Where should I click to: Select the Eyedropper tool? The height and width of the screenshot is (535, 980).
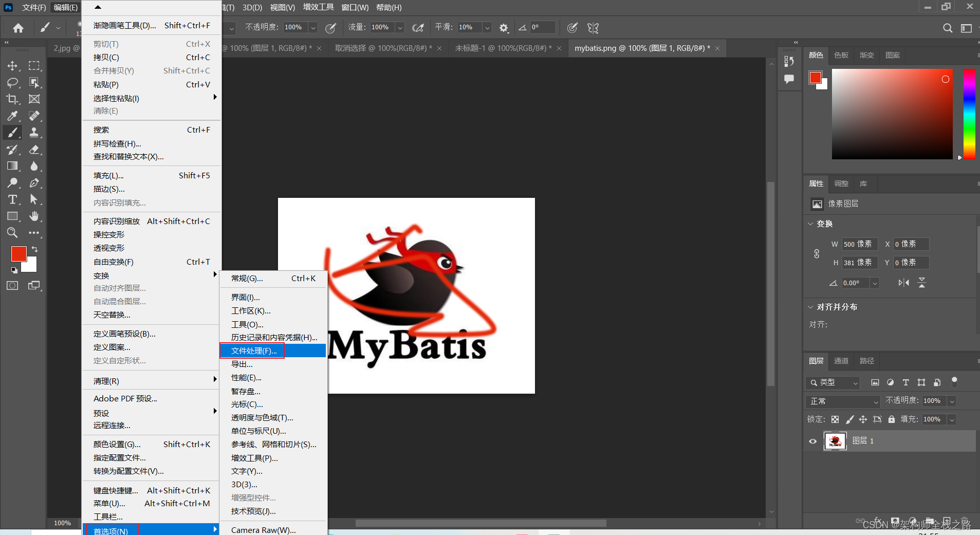click(12, 116)
